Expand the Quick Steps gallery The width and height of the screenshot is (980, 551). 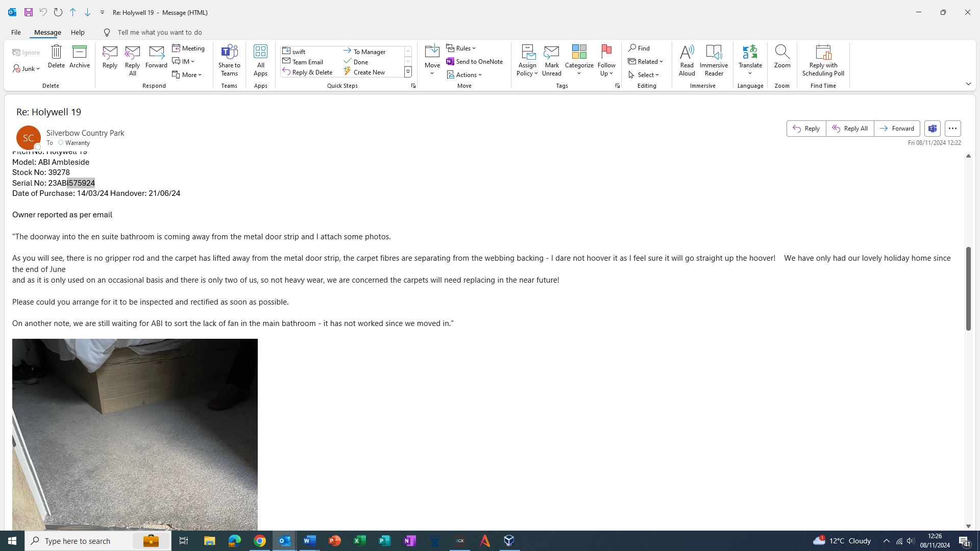coord(408,72)
